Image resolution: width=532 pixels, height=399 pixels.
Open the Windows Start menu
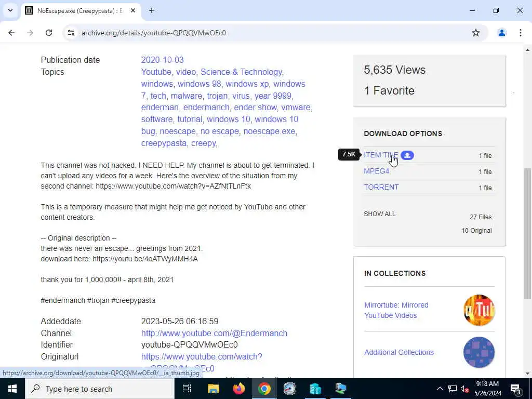pos(12,389)
